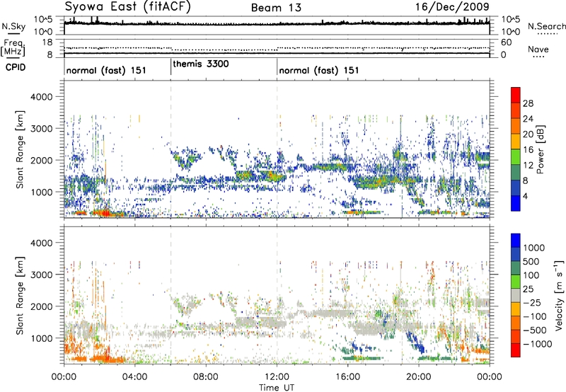Click the '04:00' time axis tick label
The width and height of the screenshot is (566, 392).
point(135,377)
